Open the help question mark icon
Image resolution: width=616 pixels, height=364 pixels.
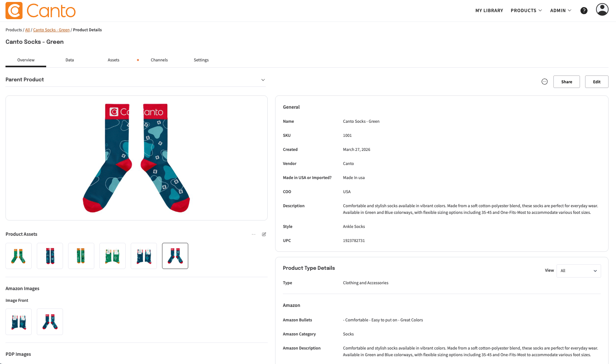(584, 11)
